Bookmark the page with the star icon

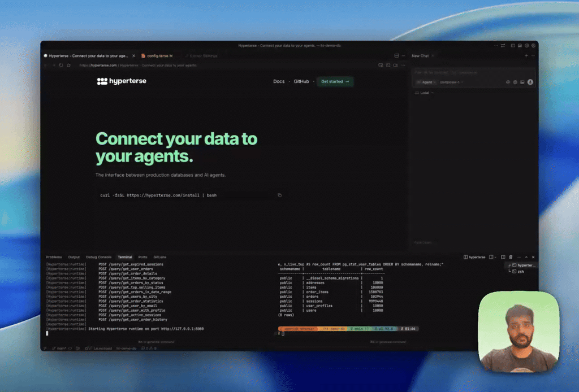68,66
